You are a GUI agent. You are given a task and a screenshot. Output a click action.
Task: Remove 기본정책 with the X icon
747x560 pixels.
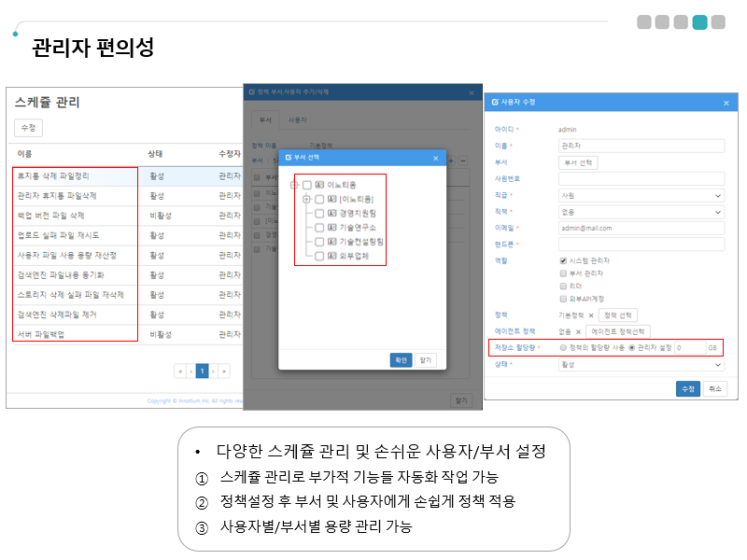591,315
